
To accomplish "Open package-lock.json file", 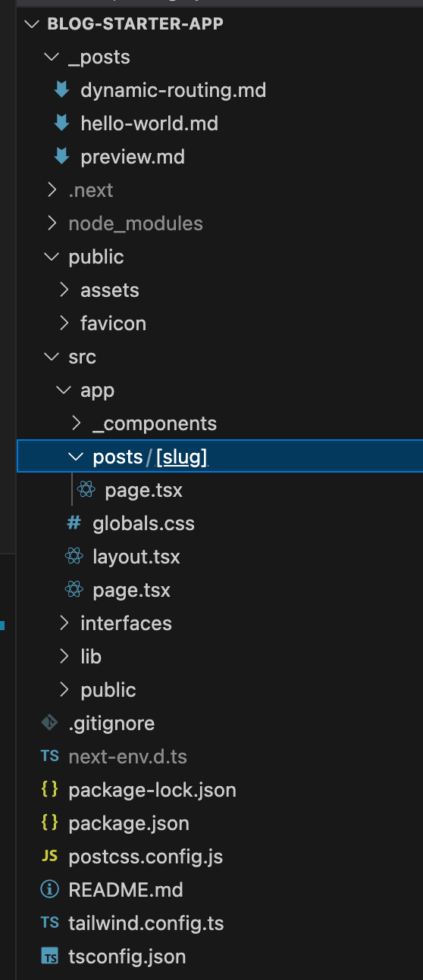I will (x=152, y=790).
